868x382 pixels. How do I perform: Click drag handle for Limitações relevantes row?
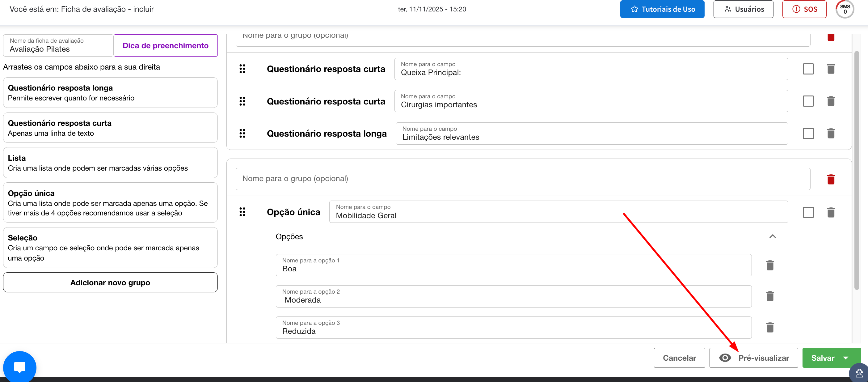242,134
